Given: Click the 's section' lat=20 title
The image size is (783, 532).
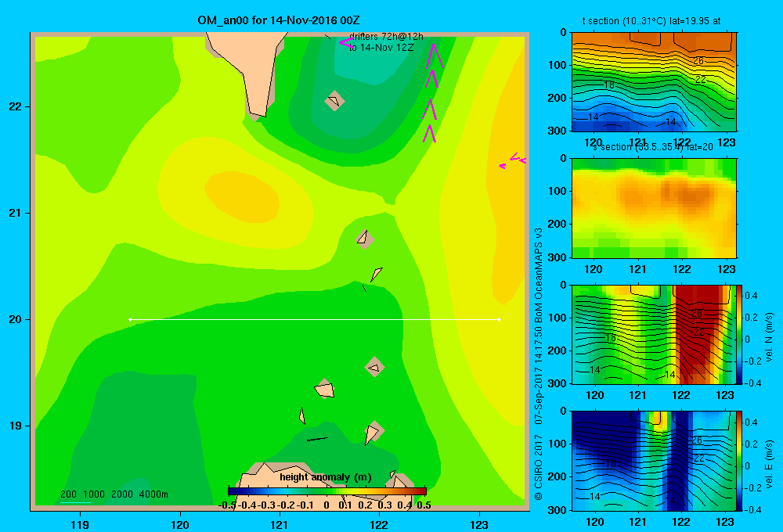Looking at the screenshot, I should (653, 147).
